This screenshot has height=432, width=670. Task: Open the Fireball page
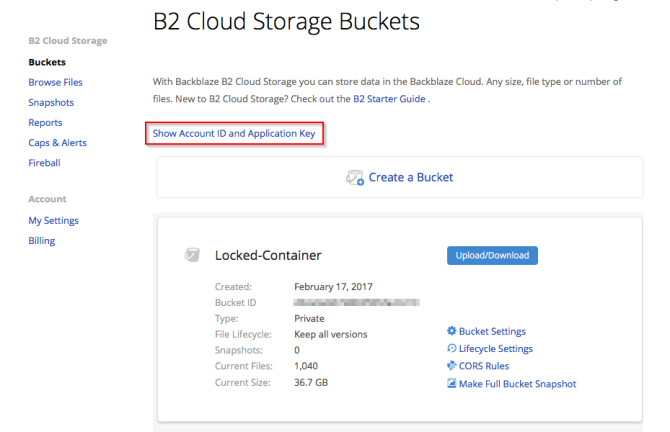tap(44, 163)
